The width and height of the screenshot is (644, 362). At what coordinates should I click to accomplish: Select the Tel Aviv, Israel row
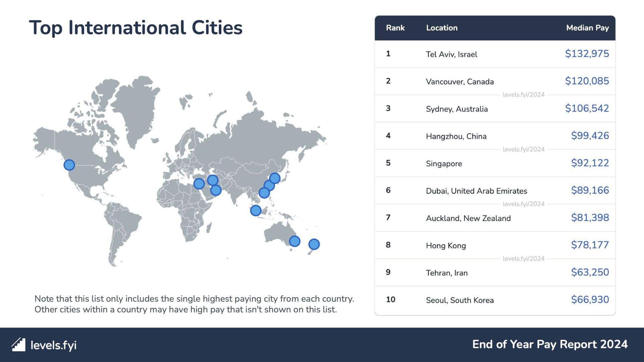[x=451, y=54]
